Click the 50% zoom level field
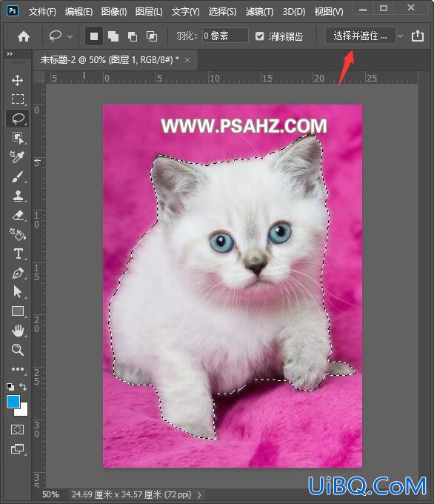Image resolution: width=434 pixels, height=504 pixels. pyautogui.click(x=50, y=494)
